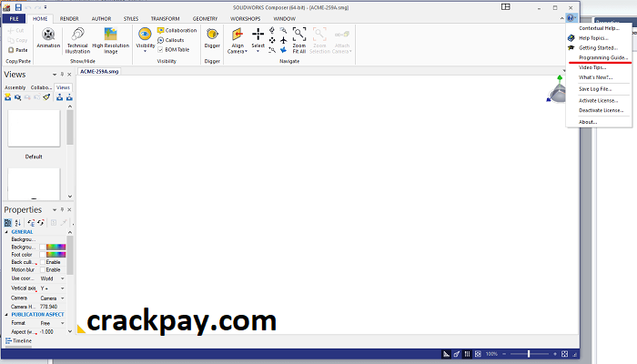Choose Contextual Help from help menu
The image size is (637, 364).
coord(599,28)
